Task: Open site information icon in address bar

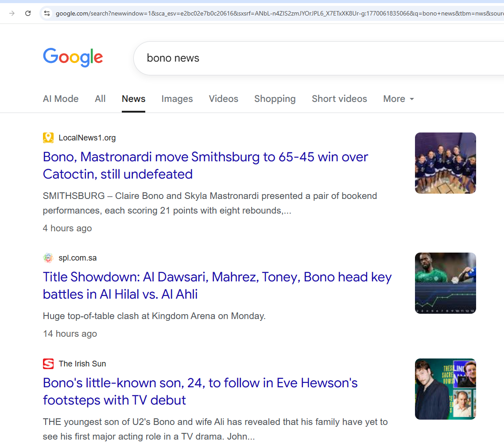Action: point(47,13)
